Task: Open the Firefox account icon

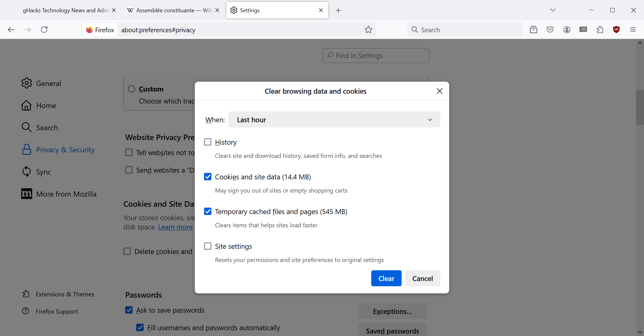Action: (x=567, y=29)
